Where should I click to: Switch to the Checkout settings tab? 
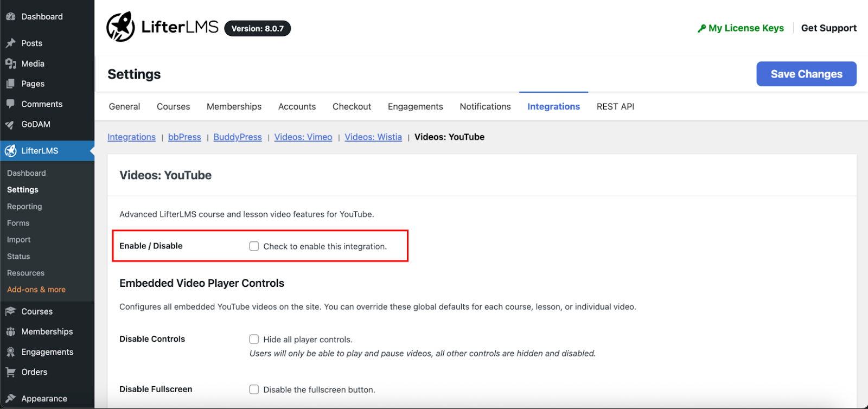[352, 107]
